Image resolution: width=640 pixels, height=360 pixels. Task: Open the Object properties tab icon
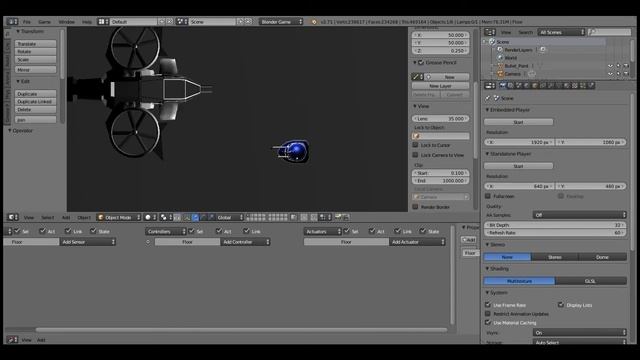point(535,85)
